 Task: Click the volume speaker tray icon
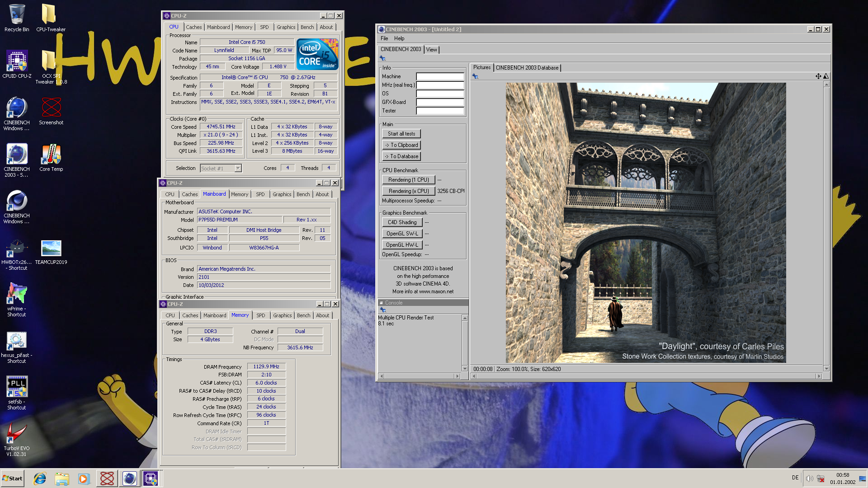[x=809, y=479]
